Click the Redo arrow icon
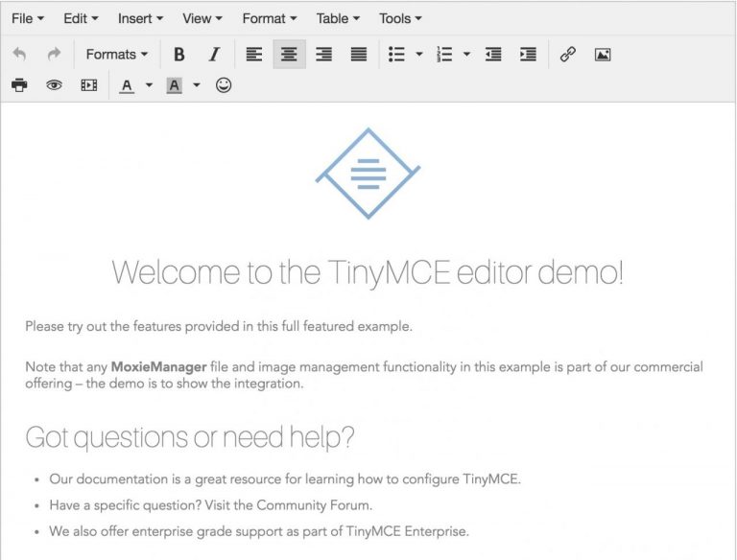This screenshot has height=560, width=737. tap(55, 55)
